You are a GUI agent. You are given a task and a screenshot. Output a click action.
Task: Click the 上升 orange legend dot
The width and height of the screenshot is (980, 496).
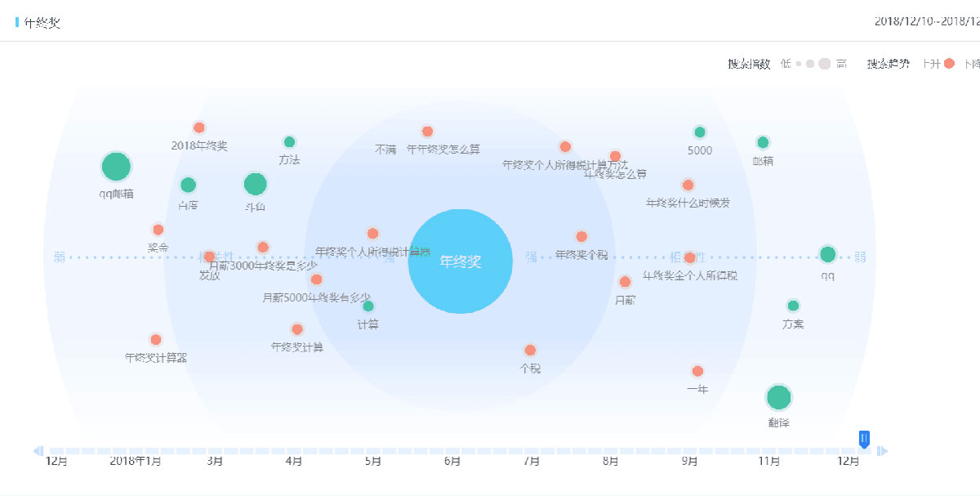(x=949, y=64)
